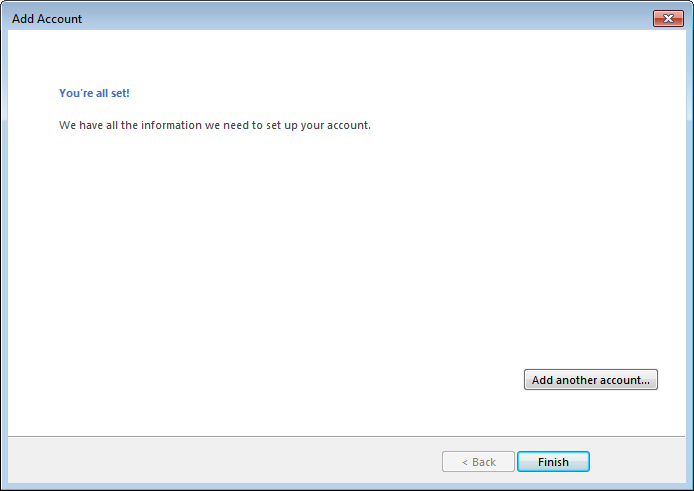Click the left window border edge

click(x=3, y=250)
